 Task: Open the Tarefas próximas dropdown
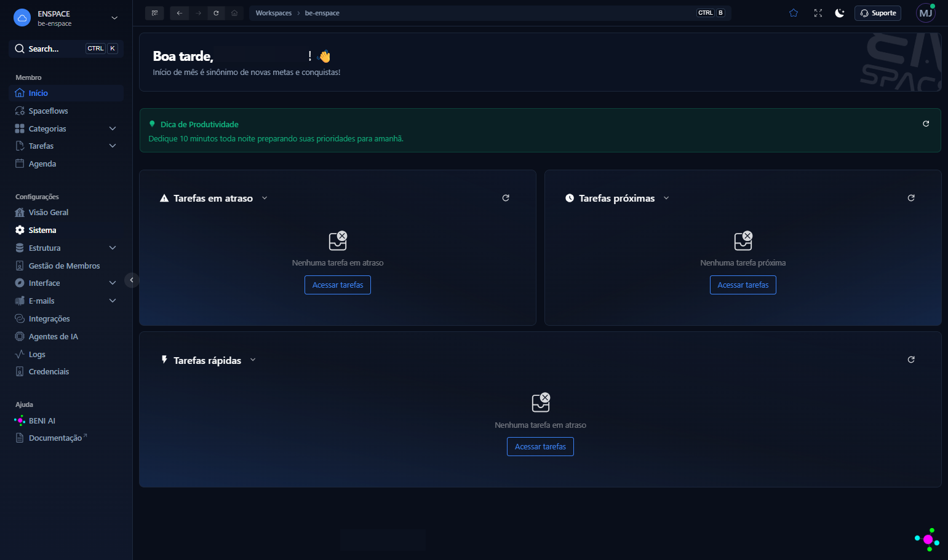[x=666, y=198]
